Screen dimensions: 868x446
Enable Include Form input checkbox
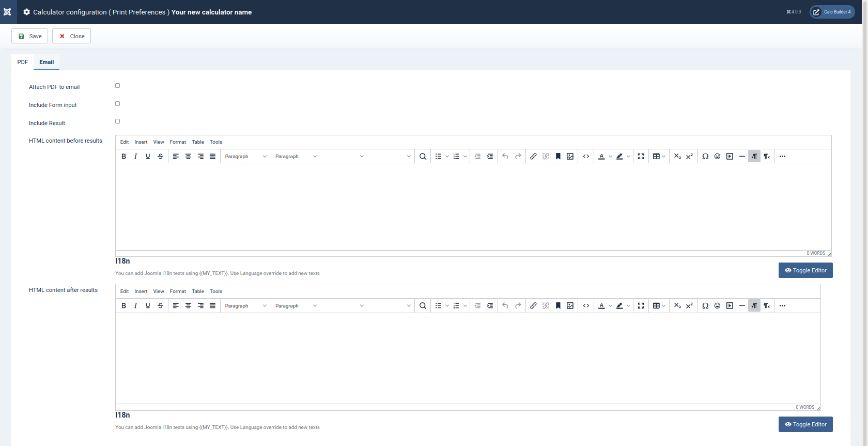click(x=117, y=103)
